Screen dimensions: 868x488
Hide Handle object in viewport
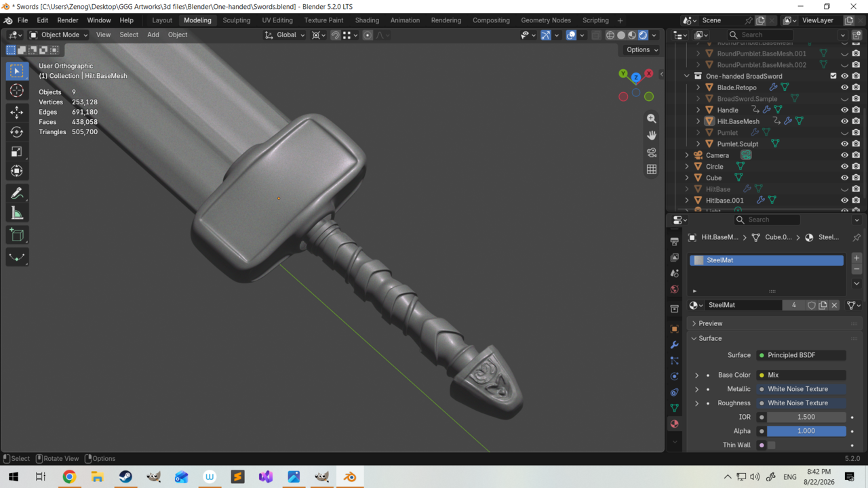coord(845,110)
